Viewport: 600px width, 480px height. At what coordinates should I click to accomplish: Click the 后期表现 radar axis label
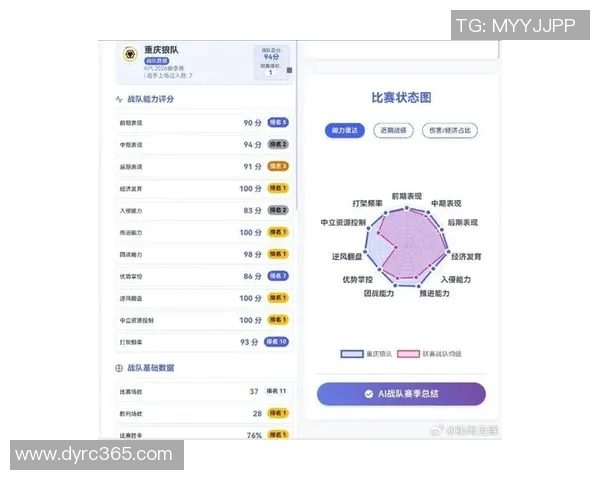[x=463, y=222]
